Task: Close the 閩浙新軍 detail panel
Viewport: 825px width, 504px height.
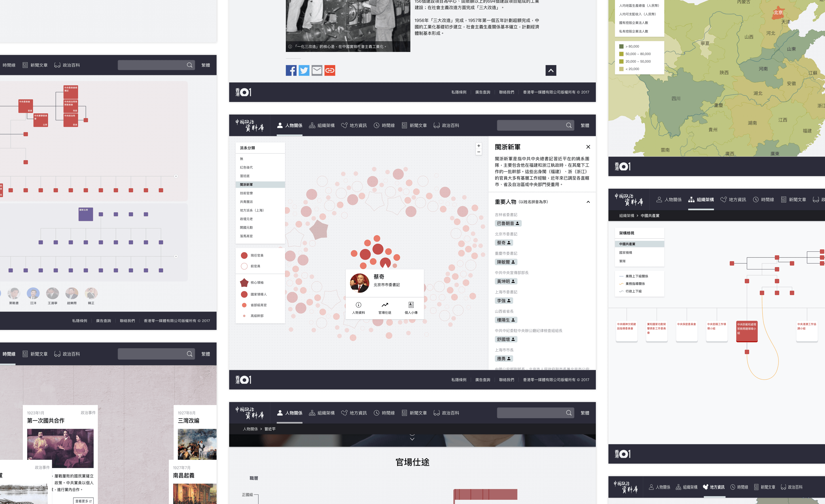Action: tap(588, 147)
